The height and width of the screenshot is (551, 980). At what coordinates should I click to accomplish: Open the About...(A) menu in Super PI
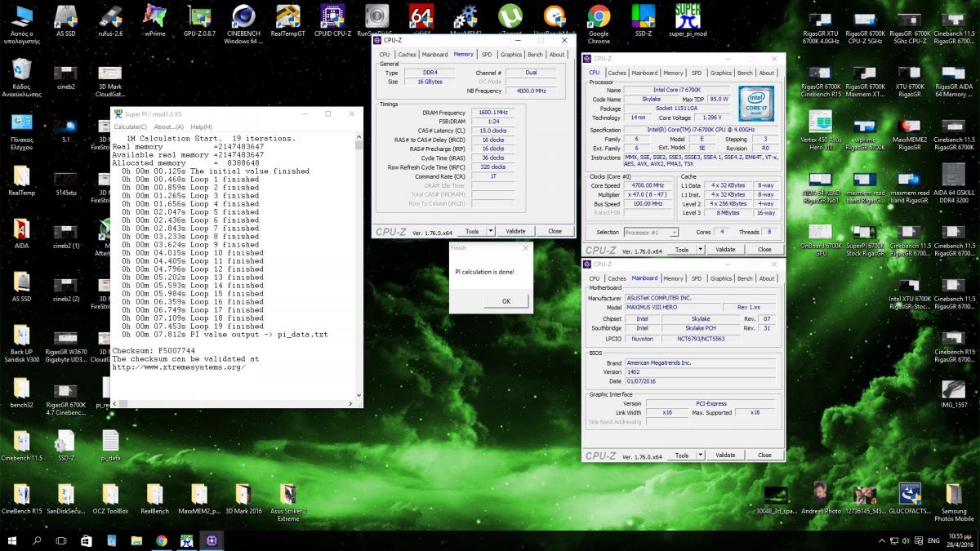(x=169, y=127)
